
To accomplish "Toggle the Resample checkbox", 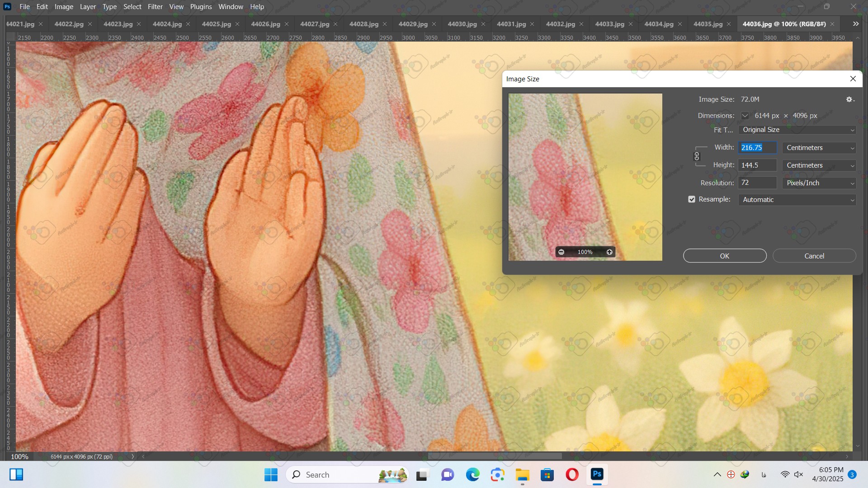I will coord(692,199).
